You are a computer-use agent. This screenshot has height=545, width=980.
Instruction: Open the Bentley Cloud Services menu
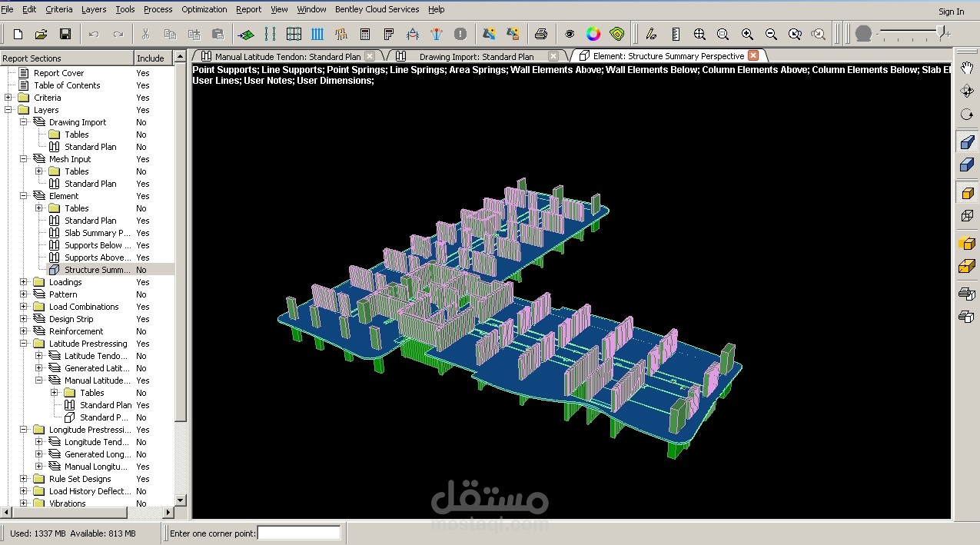[377, 9]
